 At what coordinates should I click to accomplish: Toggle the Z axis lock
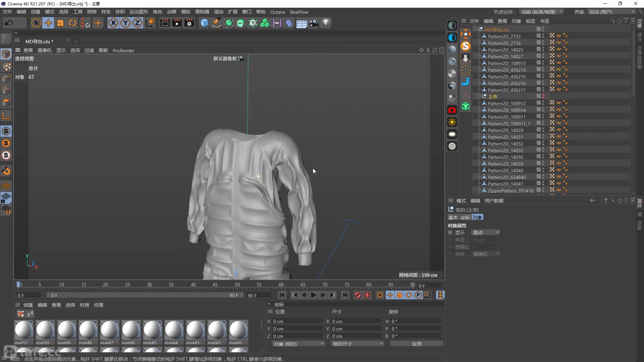tap(138, 23)
